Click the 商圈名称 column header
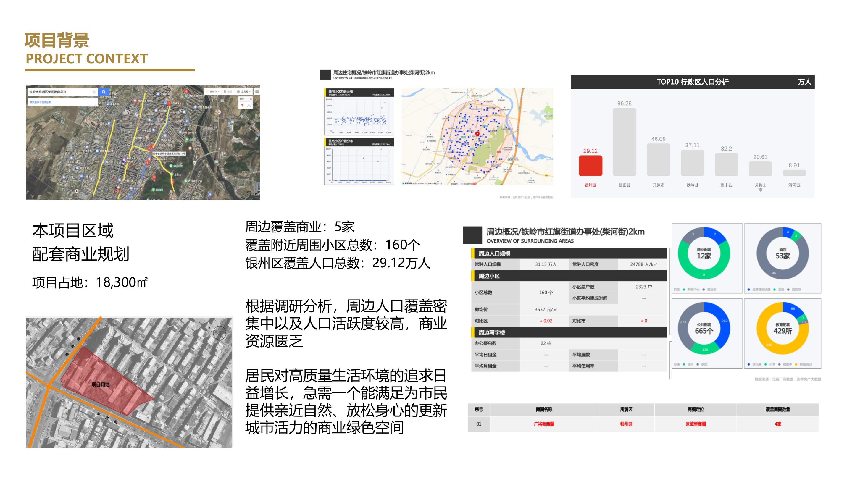This screenshot has height=488, width=868. pyautogui.click(x=544, y=409)
